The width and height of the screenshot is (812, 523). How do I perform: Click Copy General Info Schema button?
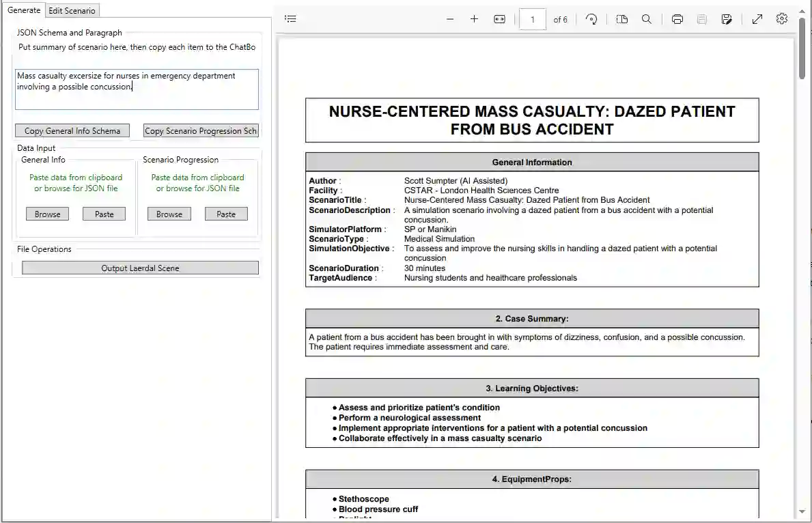[72, 130]
